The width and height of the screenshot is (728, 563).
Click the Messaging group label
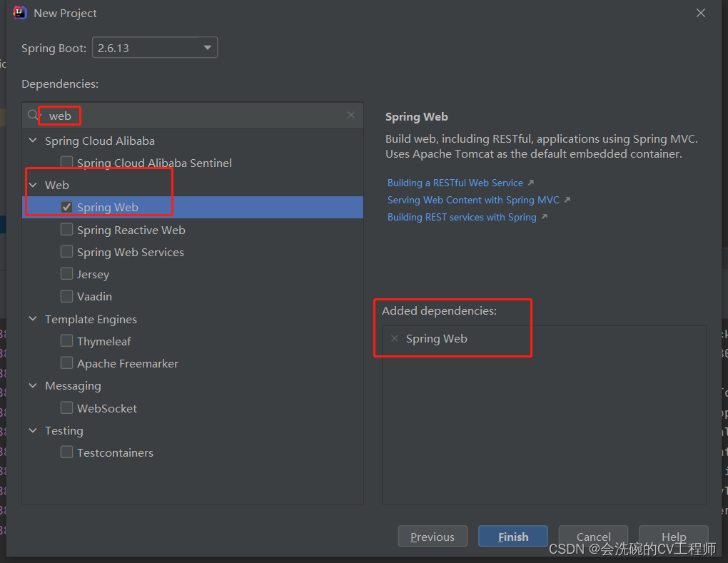(x=73, y=386)
